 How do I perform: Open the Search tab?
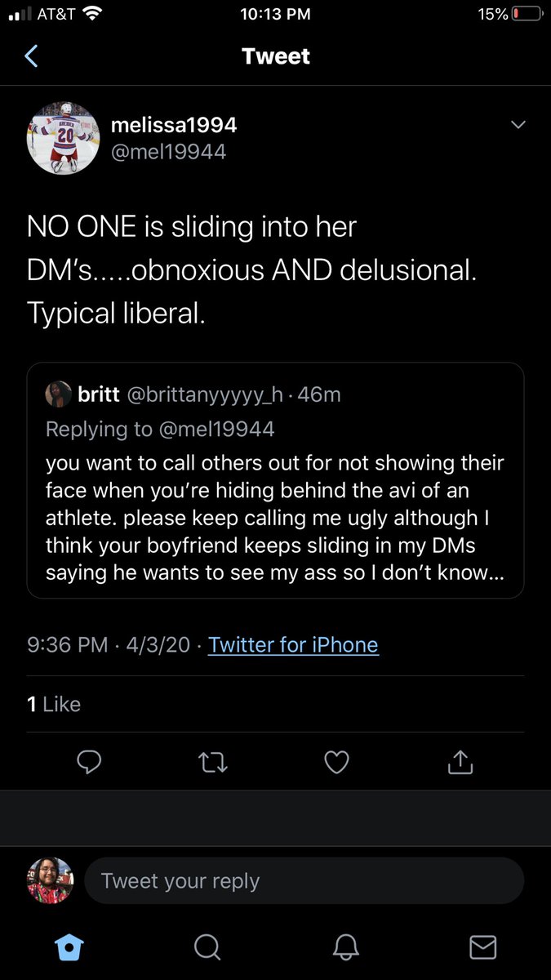pyautogui.click(x=207, y=947)
